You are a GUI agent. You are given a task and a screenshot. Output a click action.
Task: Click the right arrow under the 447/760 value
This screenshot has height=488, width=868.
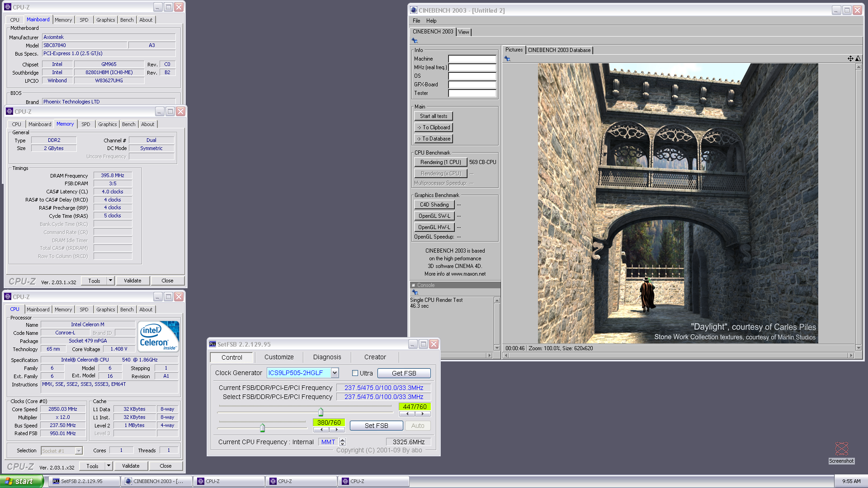[423, 414]
